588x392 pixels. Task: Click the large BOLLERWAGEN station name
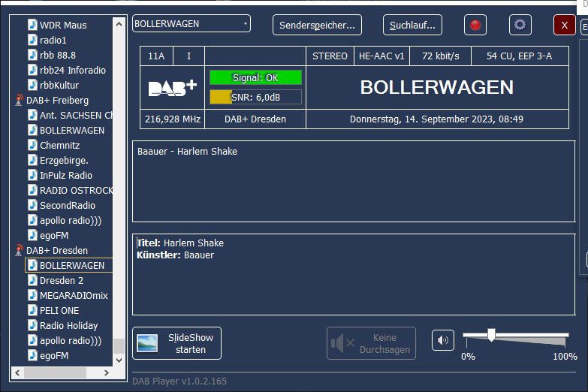tap(437, 87)
